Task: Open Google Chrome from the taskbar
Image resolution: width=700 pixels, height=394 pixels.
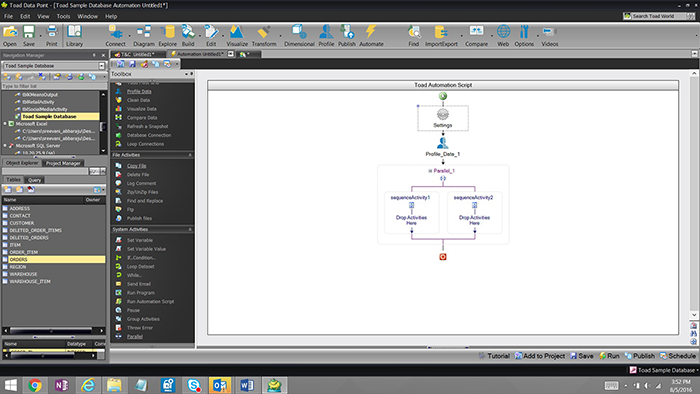Action: pyautogui.click(x=35, y=385)
